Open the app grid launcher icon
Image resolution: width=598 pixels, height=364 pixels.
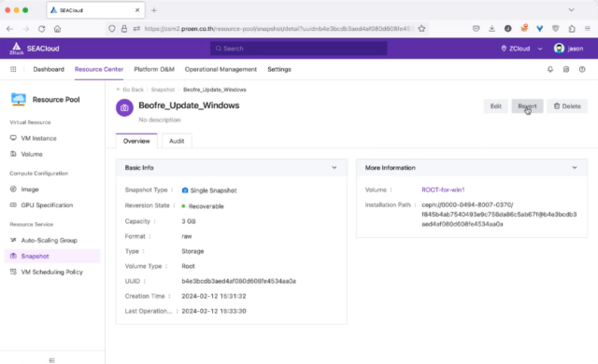[13, 69]
